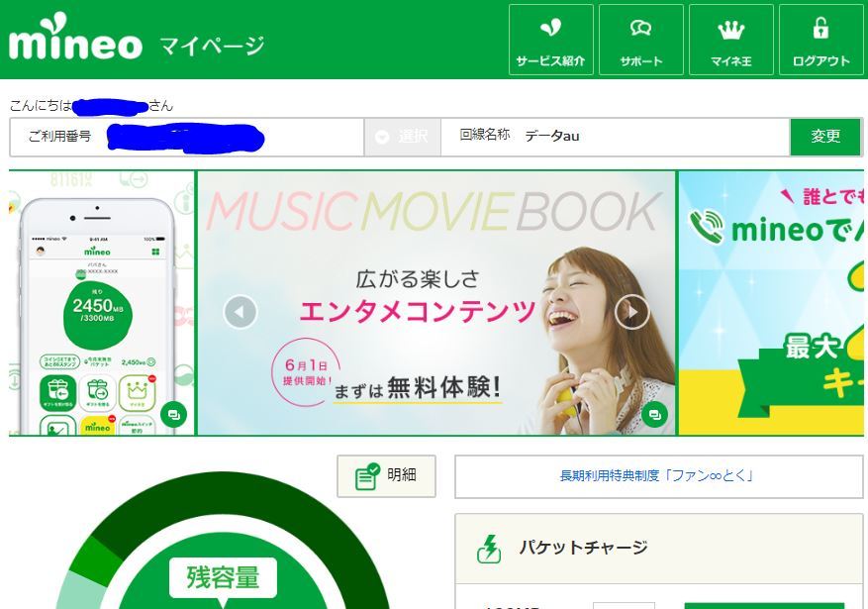The image size is (868, 609).
Task: Log out using the ログアウト padlock icon
Action: pyautogui.click(x=820, y=30)
